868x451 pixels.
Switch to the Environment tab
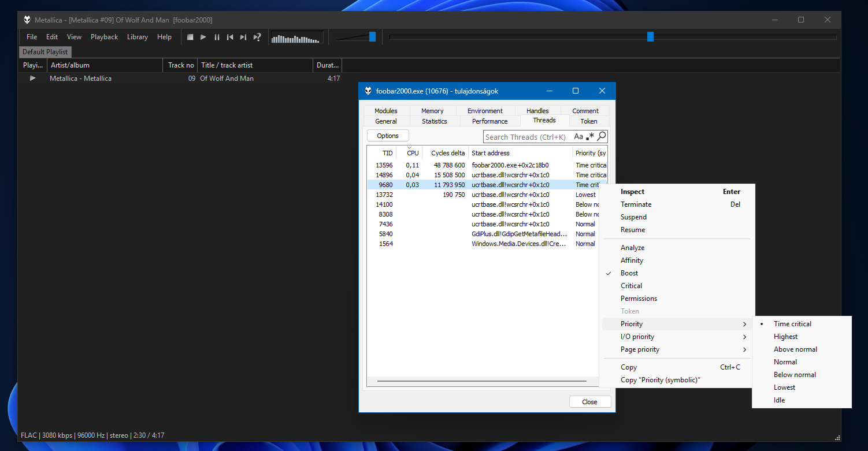485,111
